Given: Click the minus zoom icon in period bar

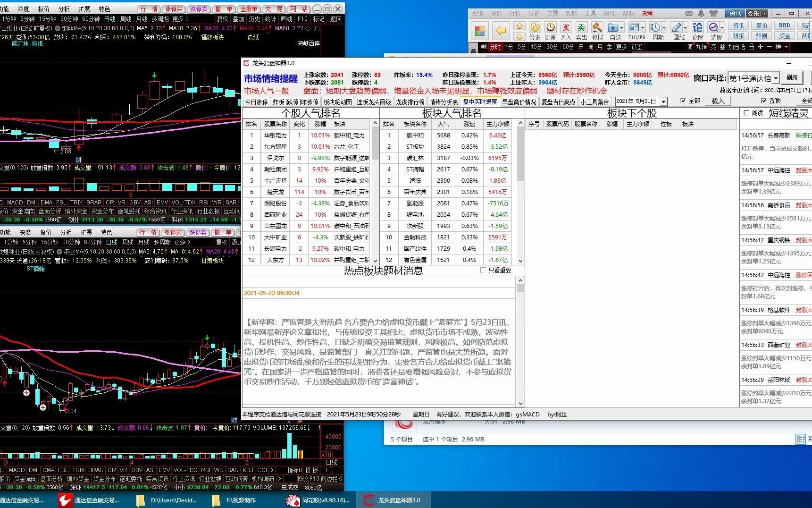Looking at the screenshot, I should coord(769,47).
